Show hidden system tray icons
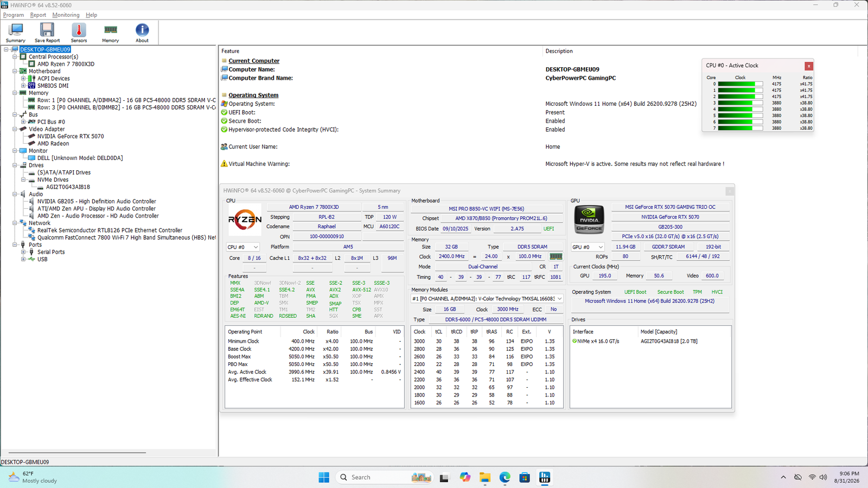The image size is (868, 488). (783, 477)
